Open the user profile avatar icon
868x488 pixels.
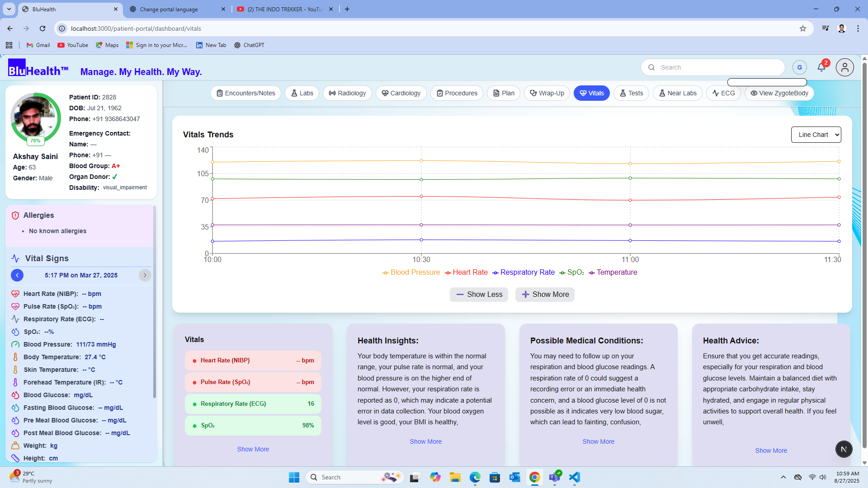tap(844, 68)
